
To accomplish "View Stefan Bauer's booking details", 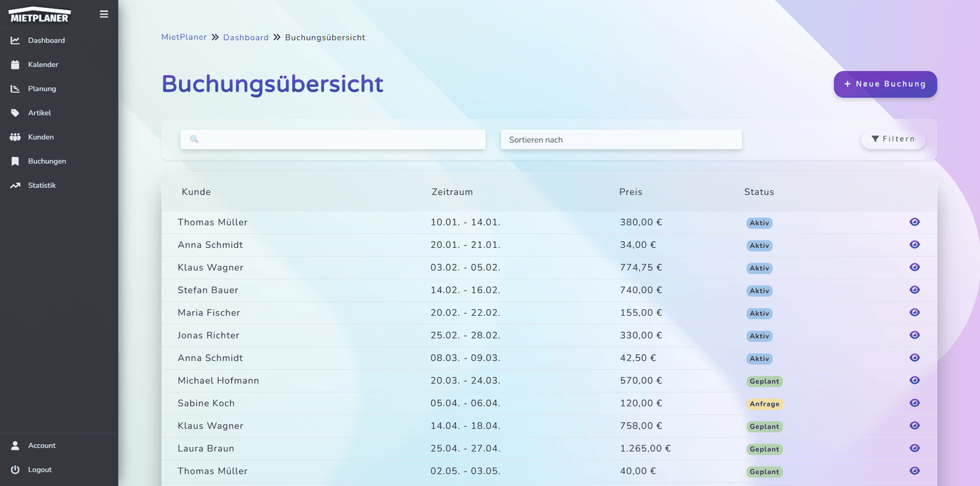I will click(x=914, y=290).
